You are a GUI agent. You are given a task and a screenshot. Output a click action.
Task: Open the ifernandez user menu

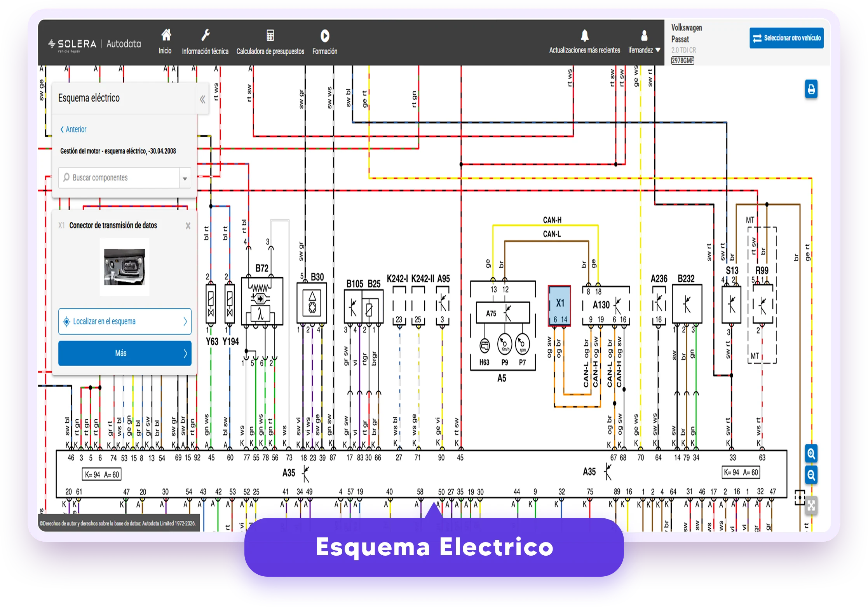click(x=644, y=41)
